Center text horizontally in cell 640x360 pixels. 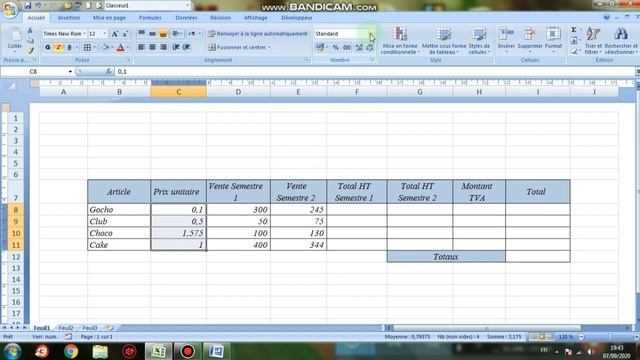click(152, 47)
